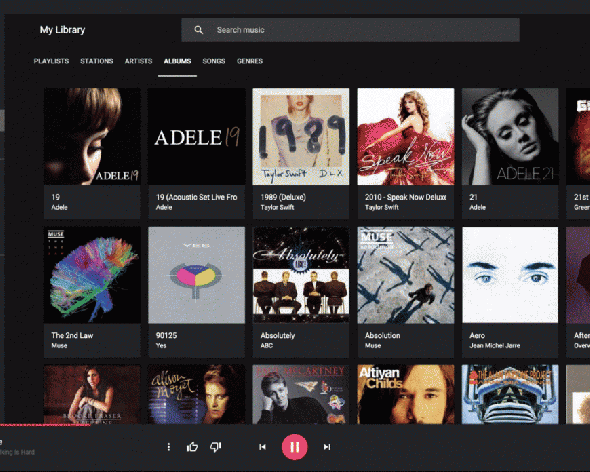This screenshot has height=472, width=590.
Task: Click the 'Jean Michel Jarre' artist name
Action: point(495,346)
